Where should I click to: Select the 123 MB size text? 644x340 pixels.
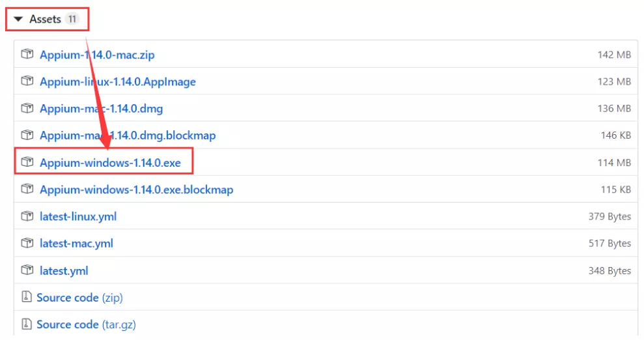click(614, 81)
